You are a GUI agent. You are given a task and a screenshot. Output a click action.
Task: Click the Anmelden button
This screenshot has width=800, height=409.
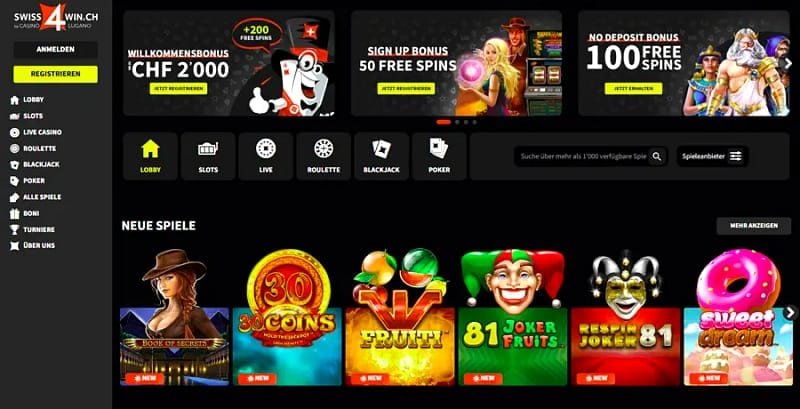click(x=56, y=49)
